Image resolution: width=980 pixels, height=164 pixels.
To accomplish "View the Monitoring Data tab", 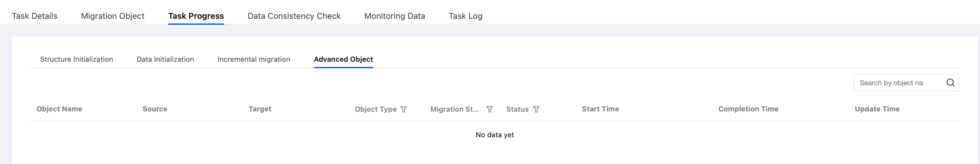I will [x=395, y=16].
